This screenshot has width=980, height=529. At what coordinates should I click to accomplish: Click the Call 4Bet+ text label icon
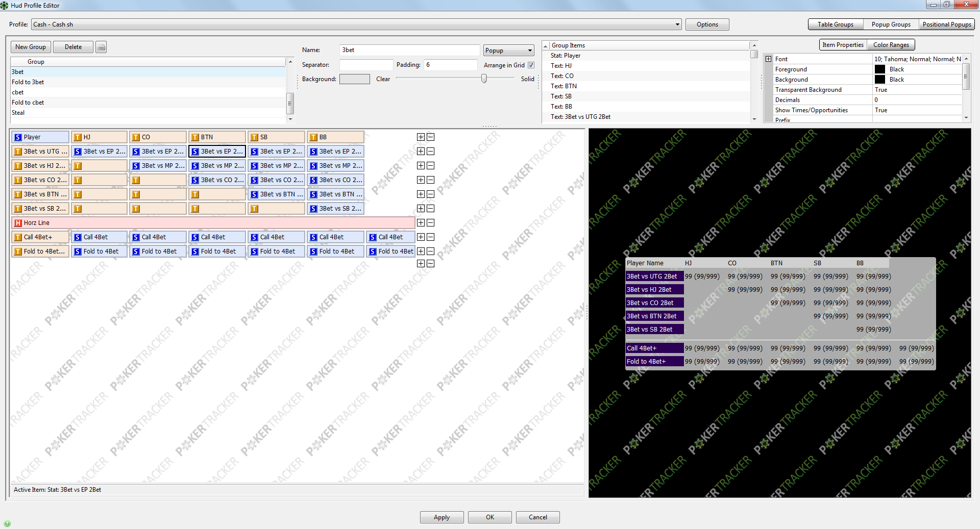pyautogui.click(x=18, y=237)
